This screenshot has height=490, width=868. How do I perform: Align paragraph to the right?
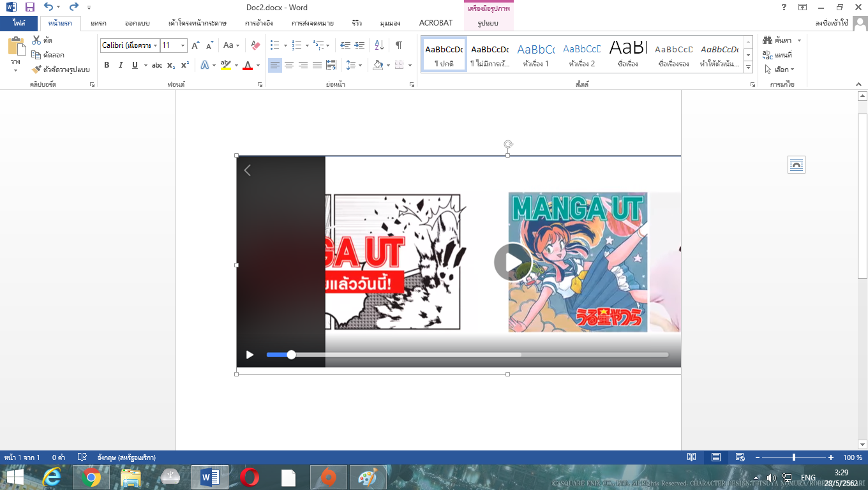pyautogui.click(x=303, y=65)
